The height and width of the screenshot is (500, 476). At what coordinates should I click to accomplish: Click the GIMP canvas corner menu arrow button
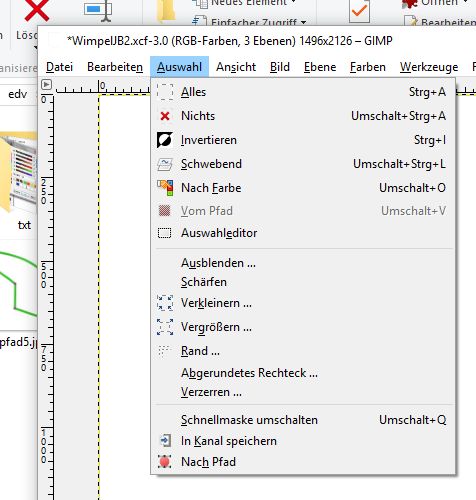click(46, 85)
